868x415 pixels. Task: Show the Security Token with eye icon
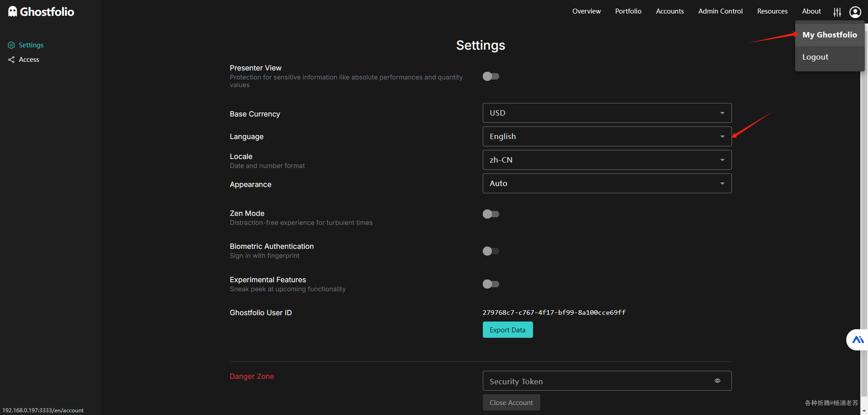pos(717,381)
